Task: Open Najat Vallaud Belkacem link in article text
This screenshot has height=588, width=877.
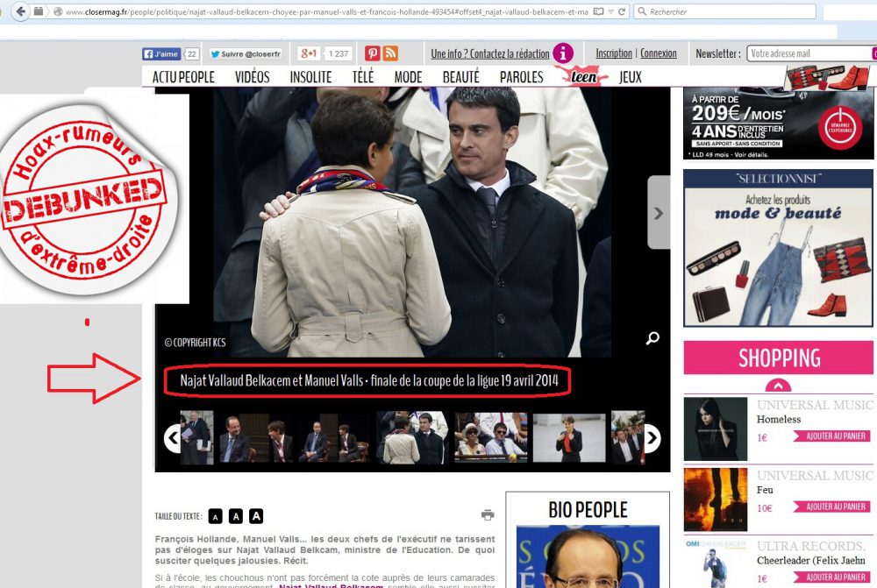Action: click(x=331, y=585)
